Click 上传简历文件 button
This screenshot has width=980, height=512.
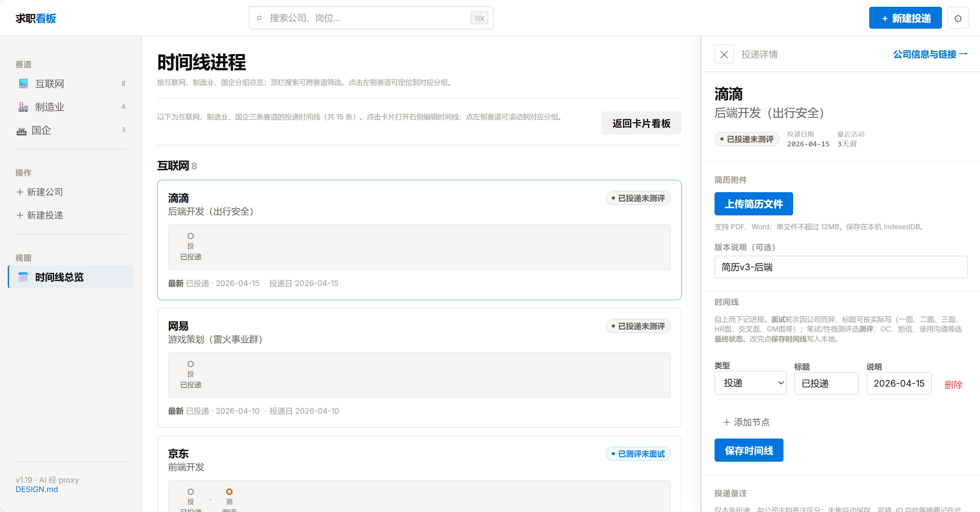click(754, 204)
